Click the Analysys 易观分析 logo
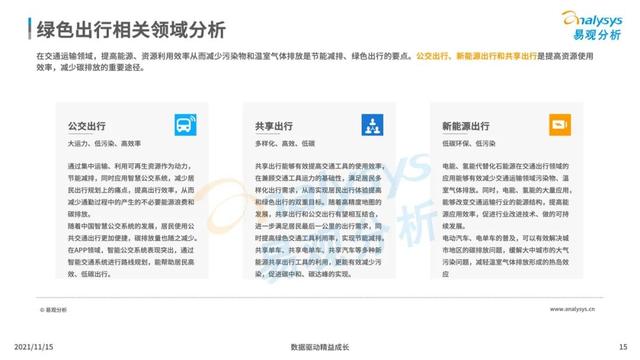Screen dimensions: 640x360 coord(592,25)
